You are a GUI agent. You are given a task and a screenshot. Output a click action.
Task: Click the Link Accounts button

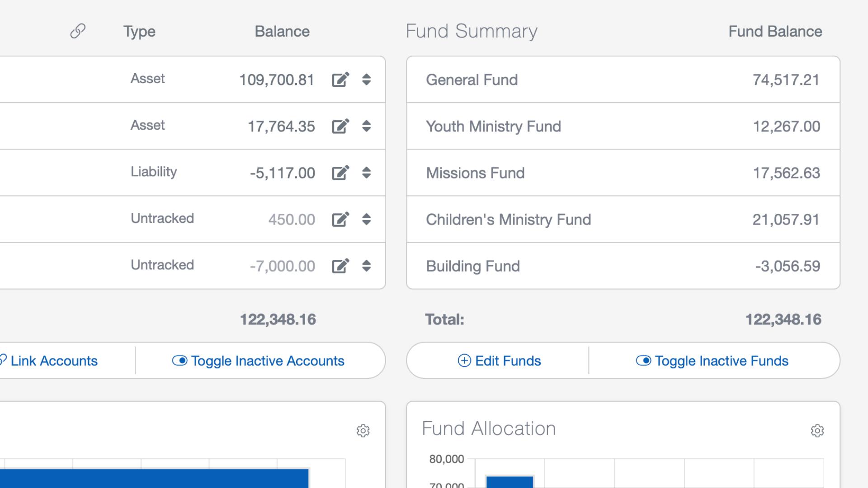click(48, 361)
